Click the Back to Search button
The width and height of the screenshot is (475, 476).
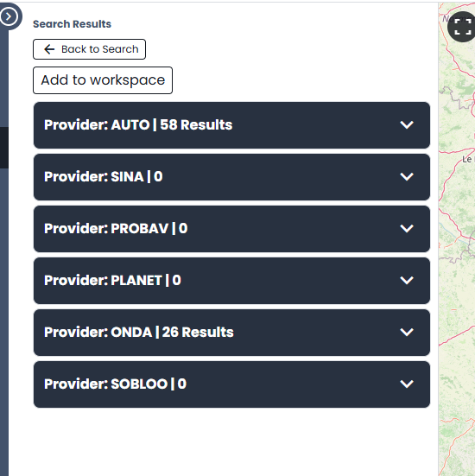89,49
